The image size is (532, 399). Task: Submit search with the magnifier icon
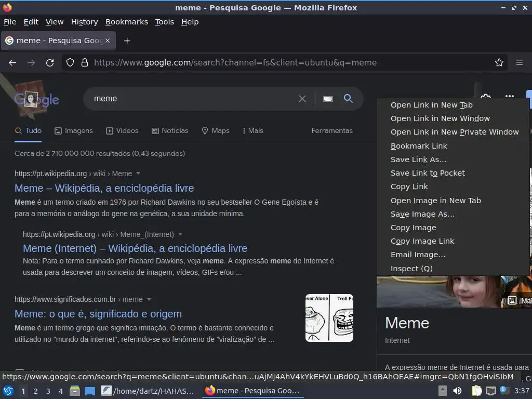[348, 98]
